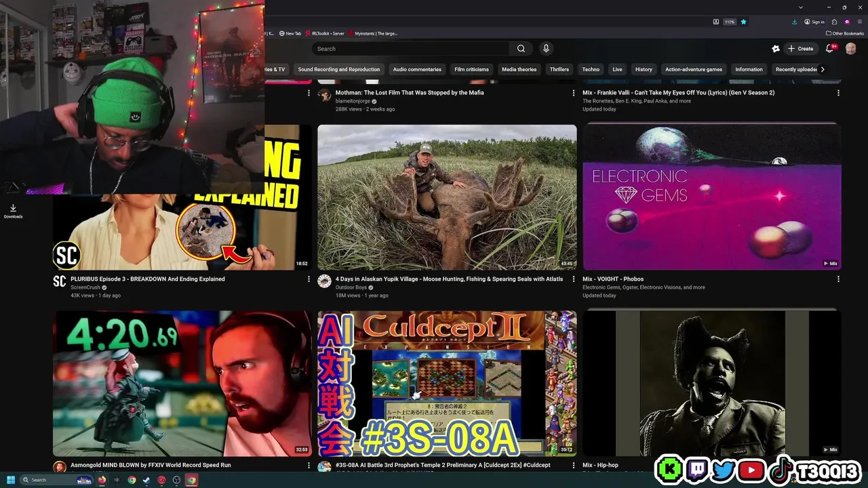The width and height of the screenshot is (868, 488).
Task: Select the History chip
Action: (x=644, y=69)
